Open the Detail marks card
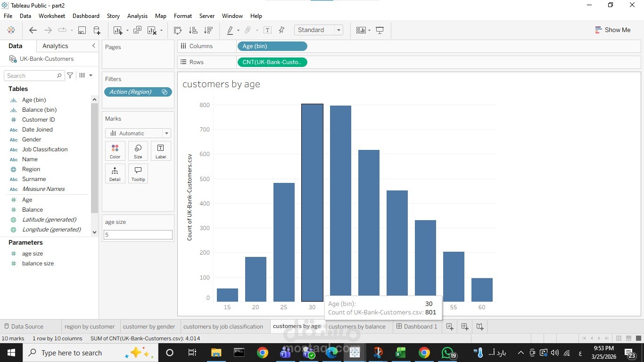Image resolution: width=644 pixels, height=362 pixels. click(x=115, y=173)
